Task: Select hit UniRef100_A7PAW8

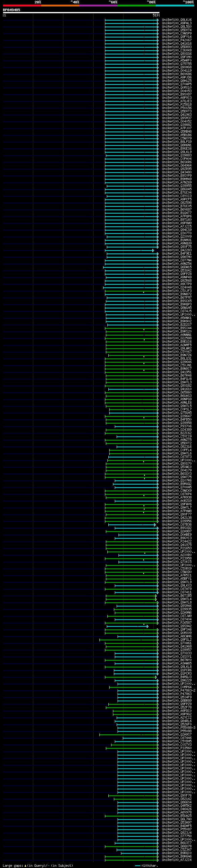Action: coord(177,511)
